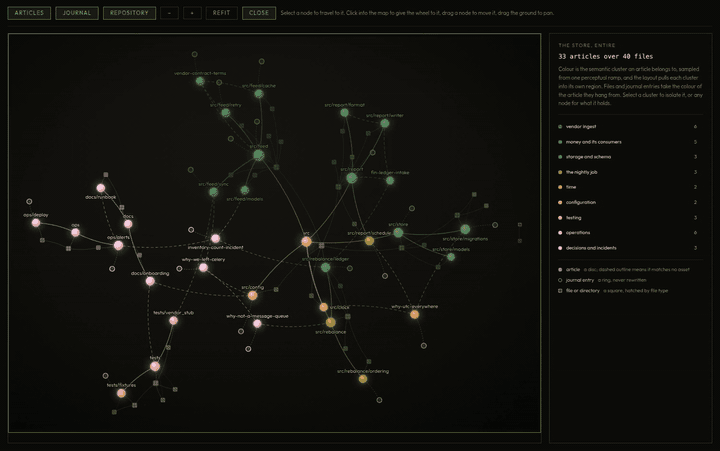Isolate the storage and schema cluster
The width and height of the screenshot is (720, 451).
pyautogui.click(x=630, y=157)
